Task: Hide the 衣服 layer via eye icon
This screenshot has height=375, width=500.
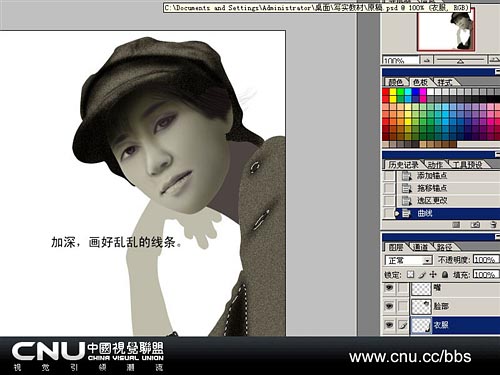Action: [389, 325]
